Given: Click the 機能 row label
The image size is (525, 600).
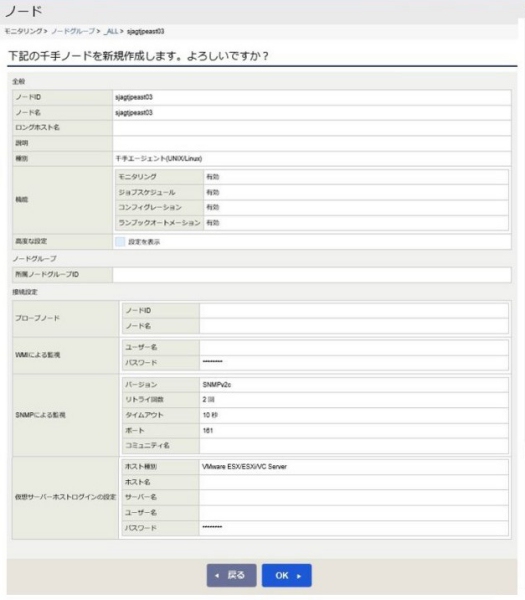Looking at the screenshot, I should pyautogui.click(x=22, y=200).
